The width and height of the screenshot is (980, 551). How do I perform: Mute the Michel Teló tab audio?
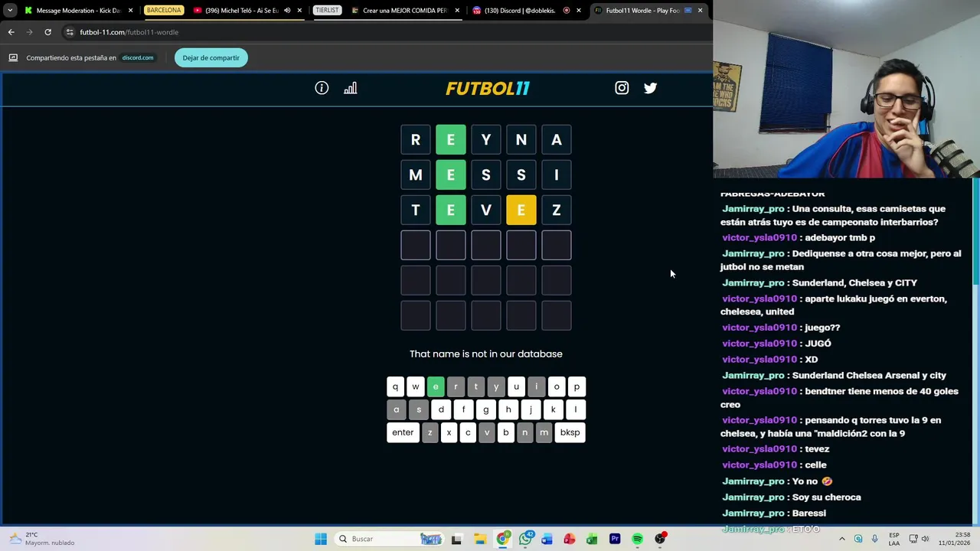coord(287,11)
